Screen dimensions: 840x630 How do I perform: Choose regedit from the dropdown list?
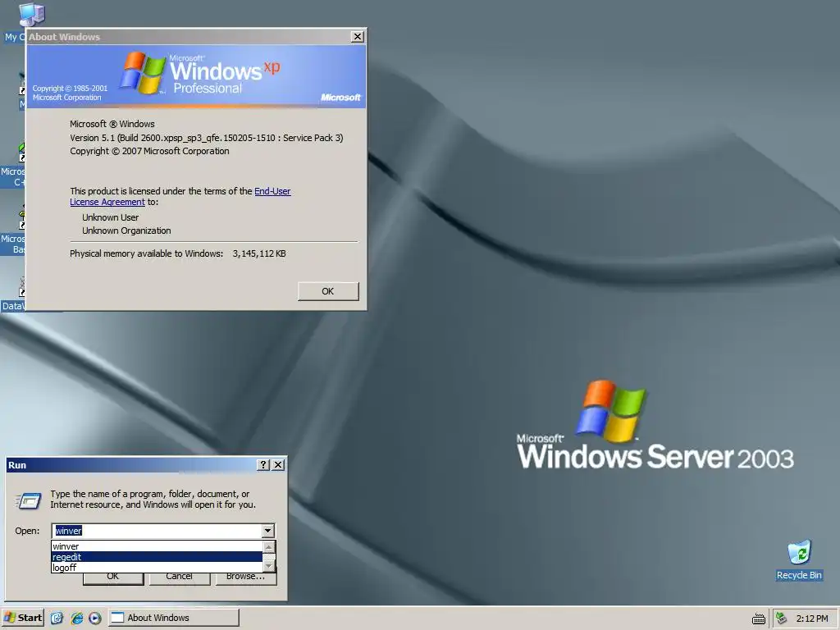click(x=157, y=557)
